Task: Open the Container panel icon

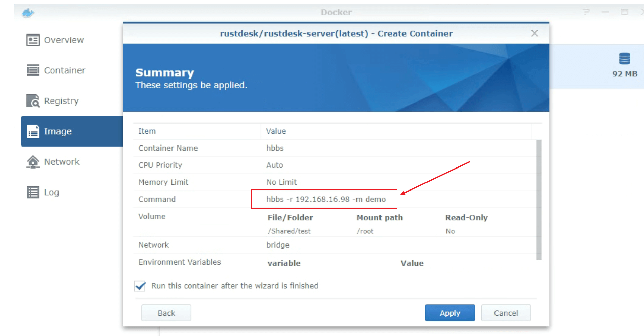Action: pyautogui.click(x=33, y=70)
